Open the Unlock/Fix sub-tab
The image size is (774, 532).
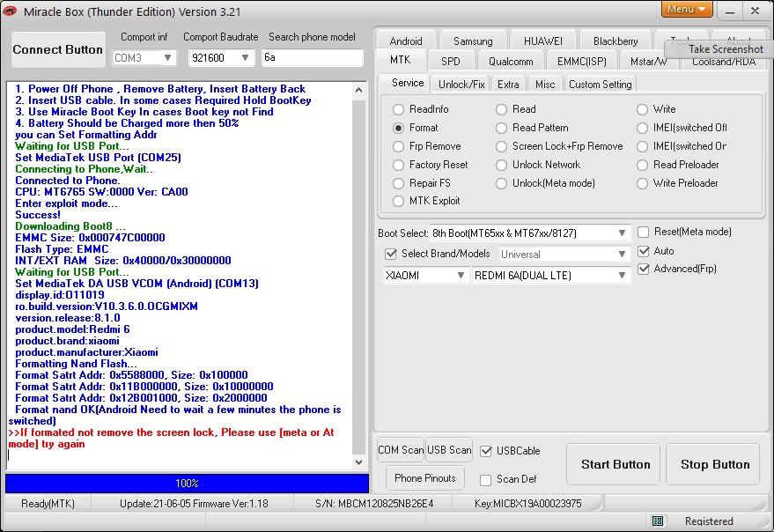pyautogui.click(x=461, y=85)
